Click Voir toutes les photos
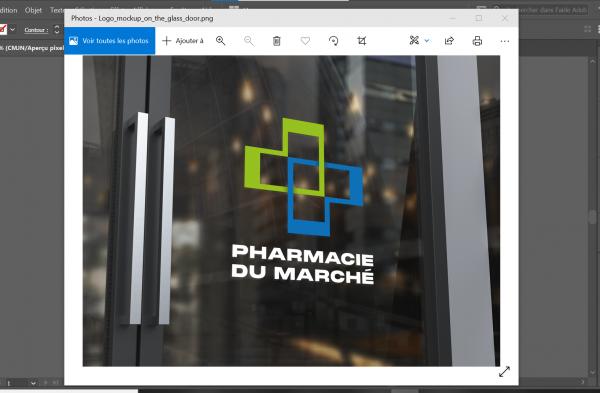The height and width of the screenshot is (393, 600). point(110,41)
